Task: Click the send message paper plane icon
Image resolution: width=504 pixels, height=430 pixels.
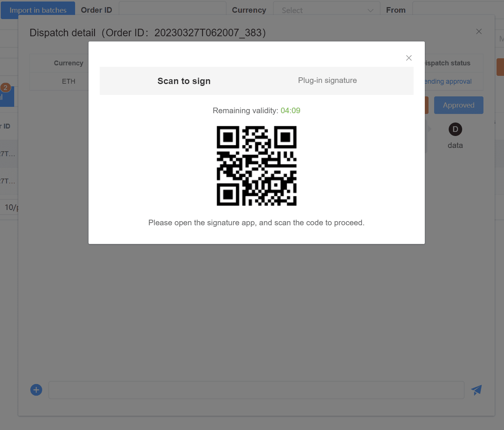Action: (476, 390)
